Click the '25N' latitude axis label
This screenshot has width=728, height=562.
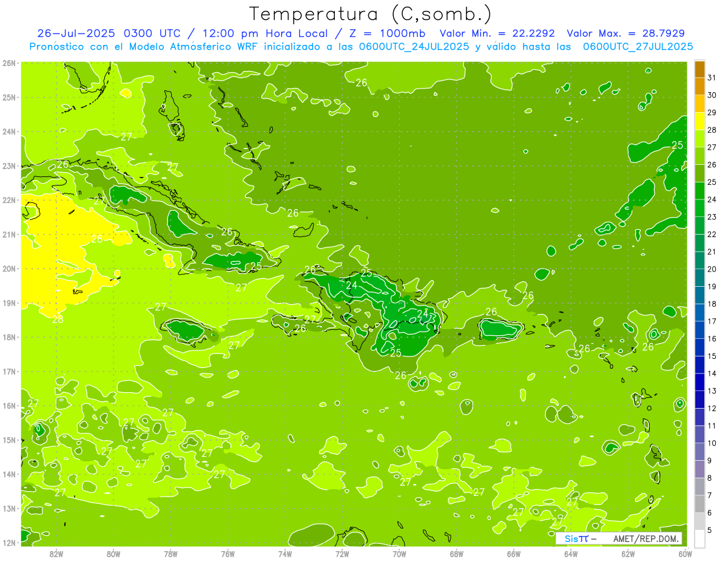point(9,97)
